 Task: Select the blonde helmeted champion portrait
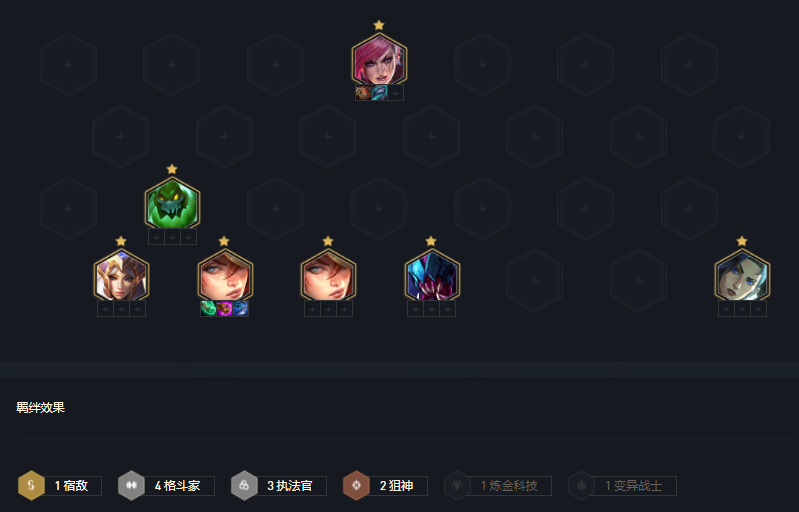tap(121, 276)
